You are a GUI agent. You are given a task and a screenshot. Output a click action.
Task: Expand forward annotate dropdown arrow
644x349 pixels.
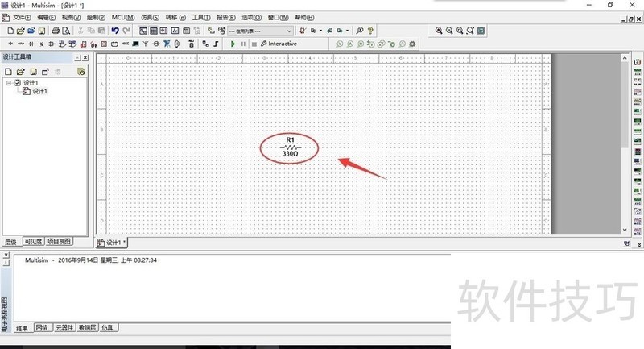347,31
